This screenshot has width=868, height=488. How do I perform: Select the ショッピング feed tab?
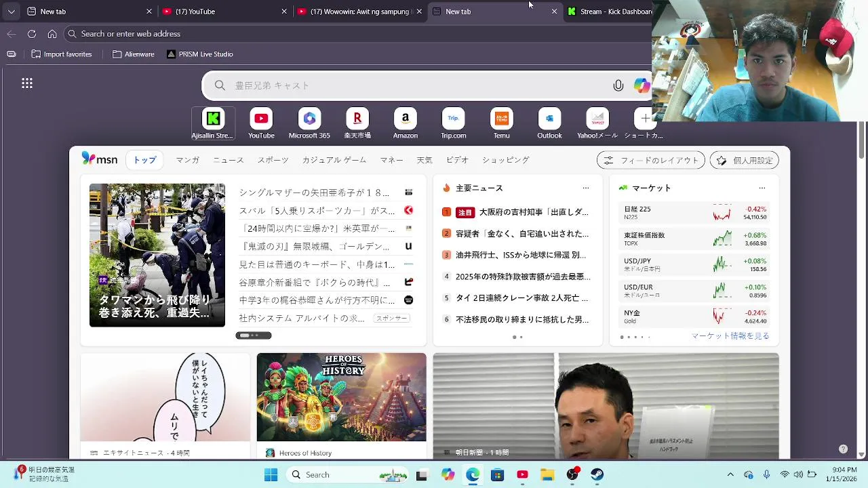click(505, 160)
